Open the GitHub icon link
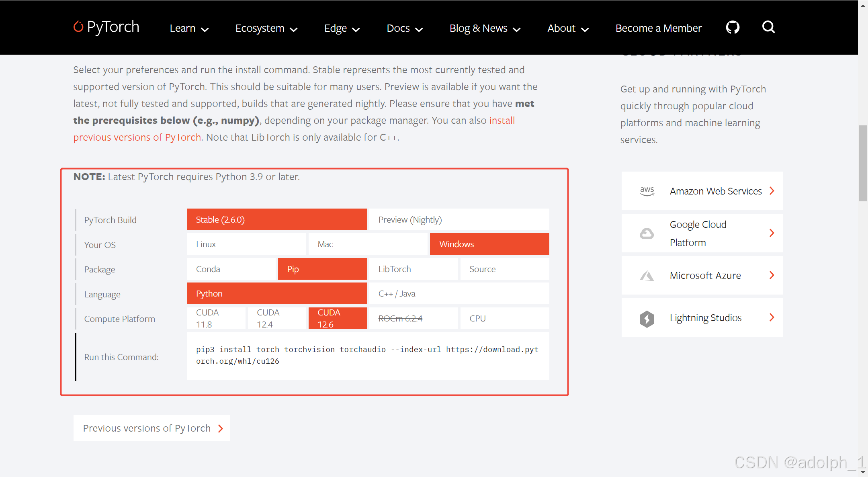Screen dimensions: 868x477 click(733, 27)
